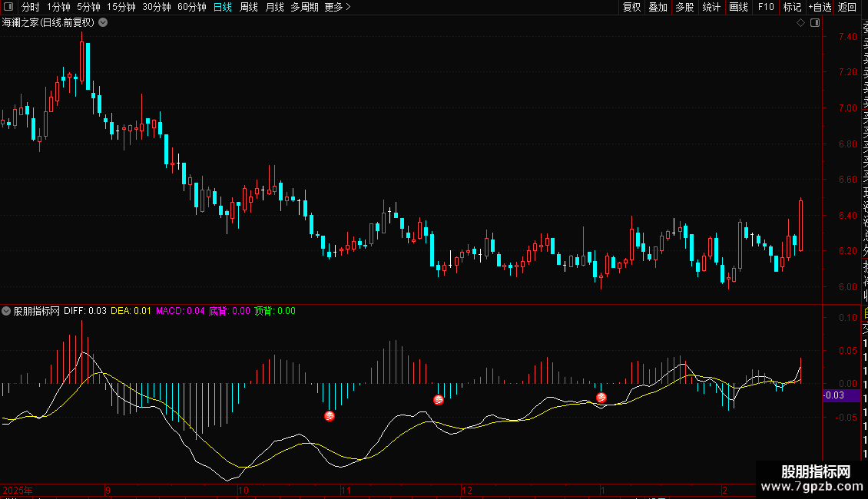868x499 pixels.
Task: Open the 多股 multi-stock view
Action: click(684, 7)
